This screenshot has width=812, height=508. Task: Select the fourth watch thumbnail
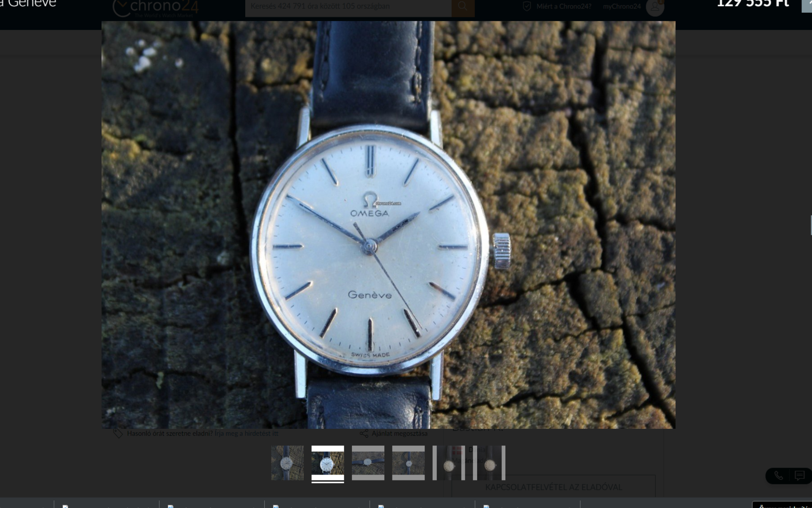[x=408, y=463]
